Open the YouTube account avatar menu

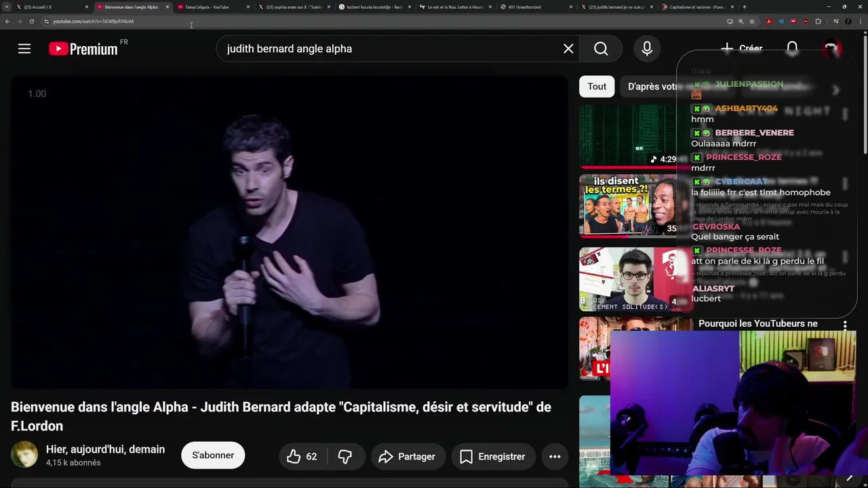tap(831, 49)
